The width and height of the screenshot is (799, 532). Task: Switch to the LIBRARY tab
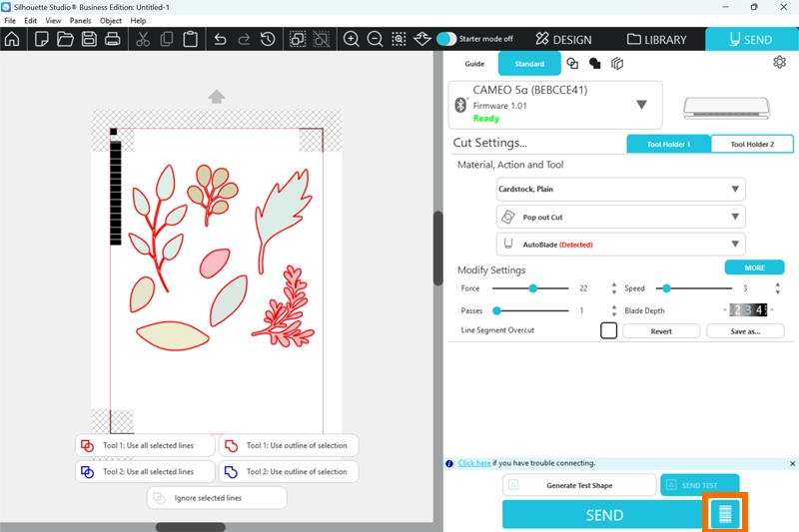tap(657, 39)
